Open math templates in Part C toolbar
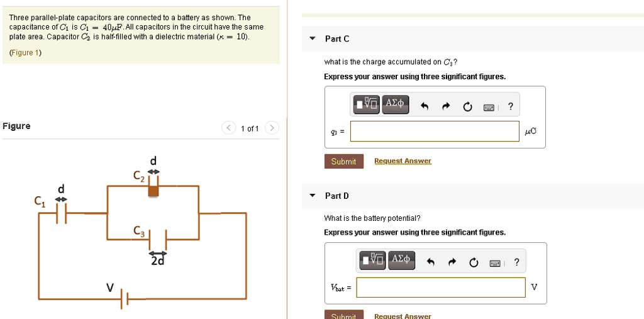644x319 pixels. coord(367,104)
